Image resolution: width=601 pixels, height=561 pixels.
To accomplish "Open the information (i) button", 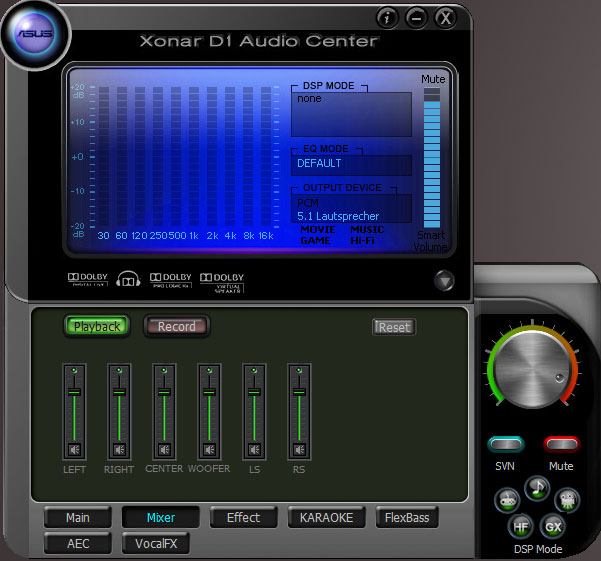I will pyautogui.click(x=387, y=18).
